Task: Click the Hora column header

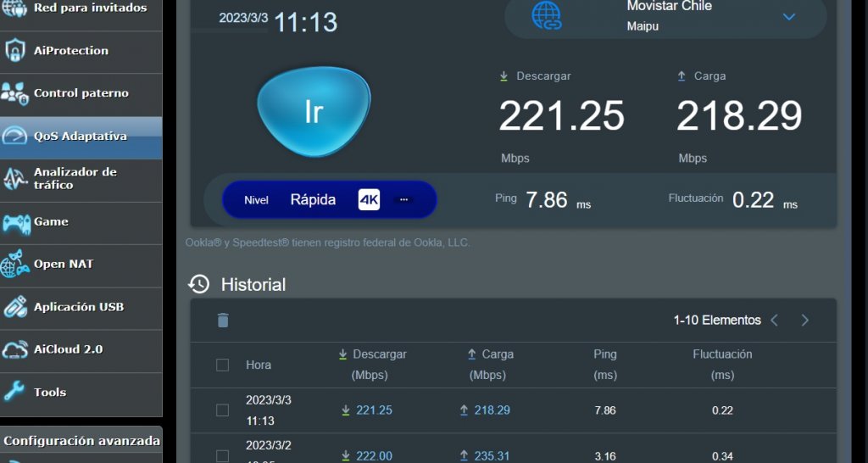Action: 259,365
